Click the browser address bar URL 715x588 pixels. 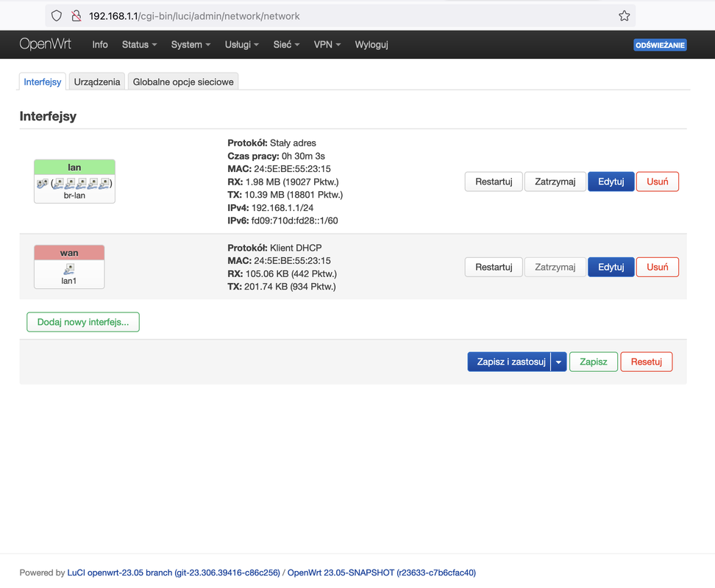pyautogui.click(x=194, y=16)
